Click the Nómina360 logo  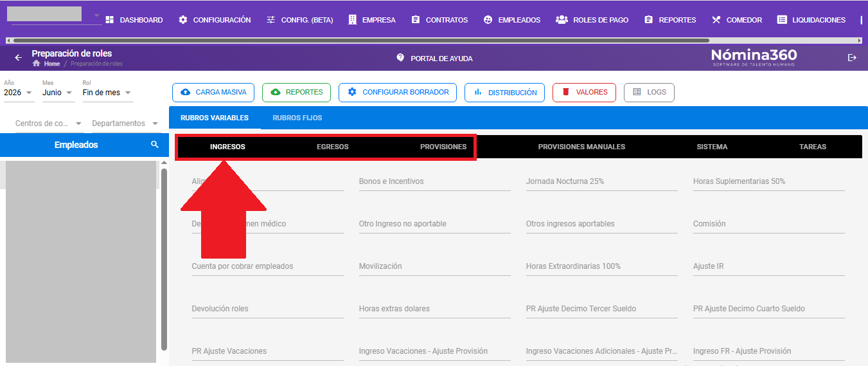pyautogui.click(x=754, y=57)
